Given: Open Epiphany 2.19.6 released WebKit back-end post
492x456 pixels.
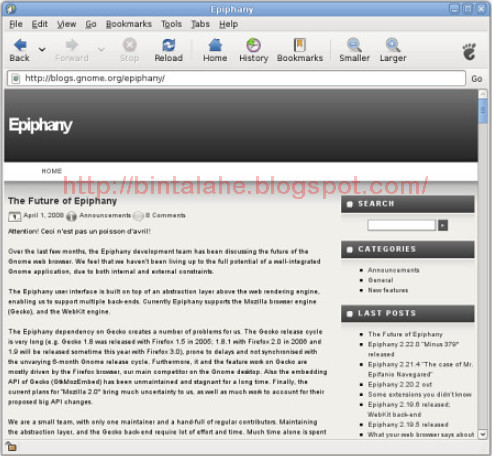Looking at the screenshot, I should (x=409, y=409).
